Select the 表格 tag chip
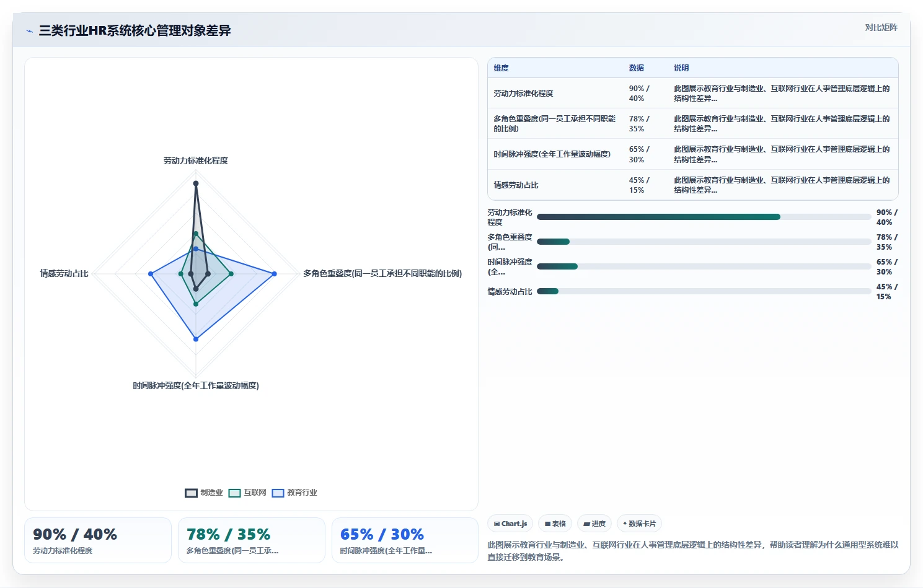Screen dimensions: 923x588 pos(555,524)
